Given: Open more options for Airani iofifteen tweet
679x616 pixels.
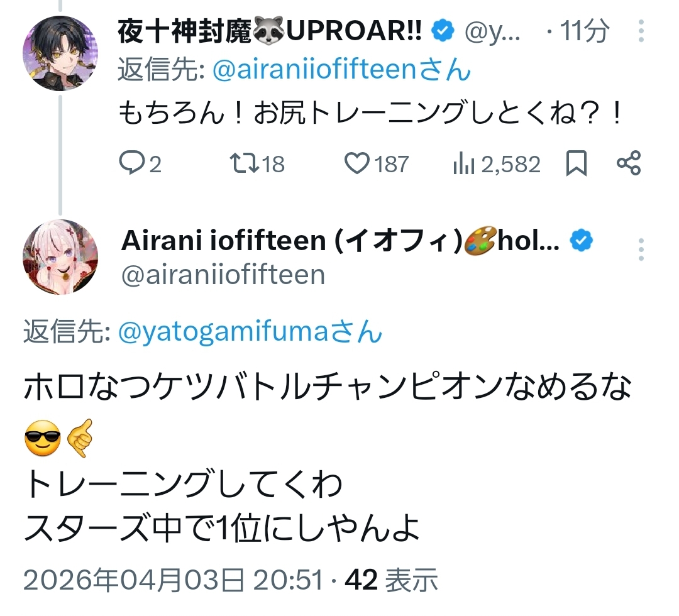Looking at the screenshot, I should 641,250.
